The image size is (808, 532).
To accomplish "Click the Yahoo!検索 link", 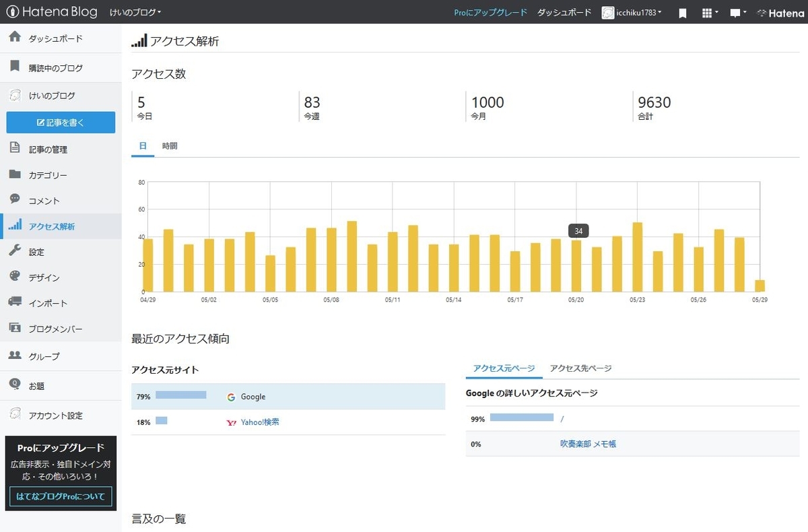I will [x=260, y=422].
